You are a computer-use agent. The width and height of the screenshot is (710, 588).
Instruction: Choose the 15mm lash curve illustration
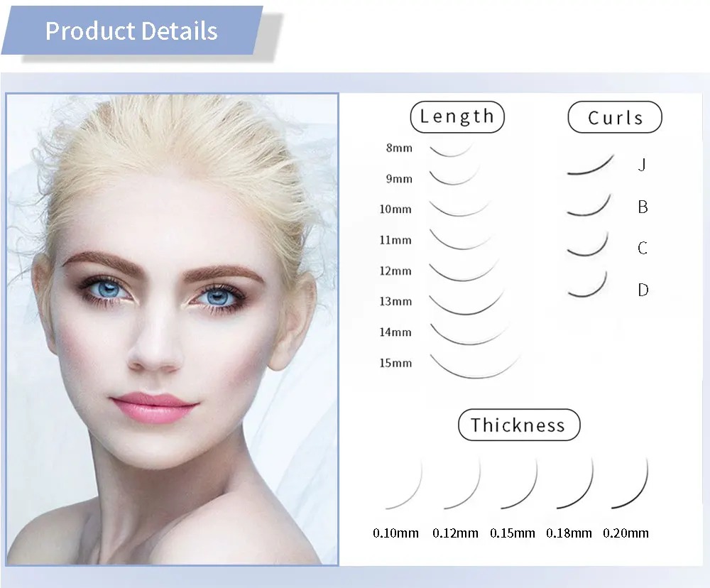[x=475, y=365]
